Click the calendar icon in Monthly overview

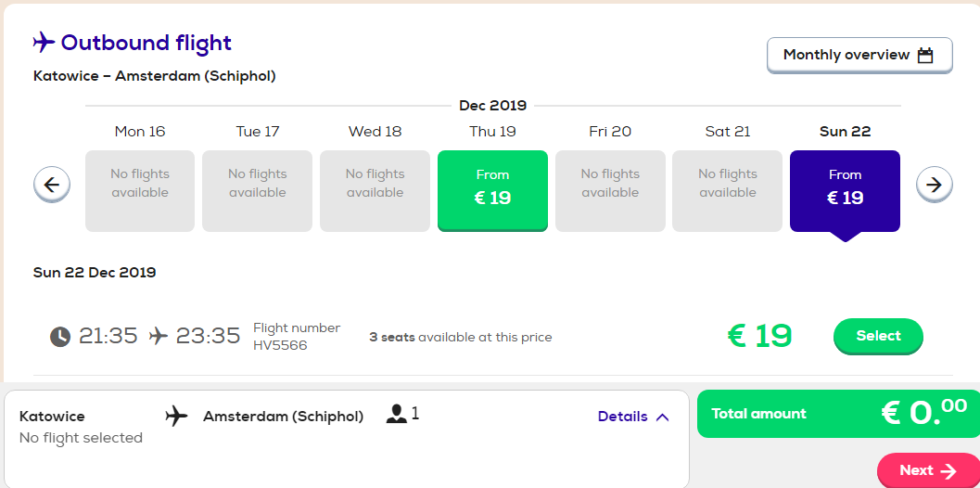(x=925, y=56)
